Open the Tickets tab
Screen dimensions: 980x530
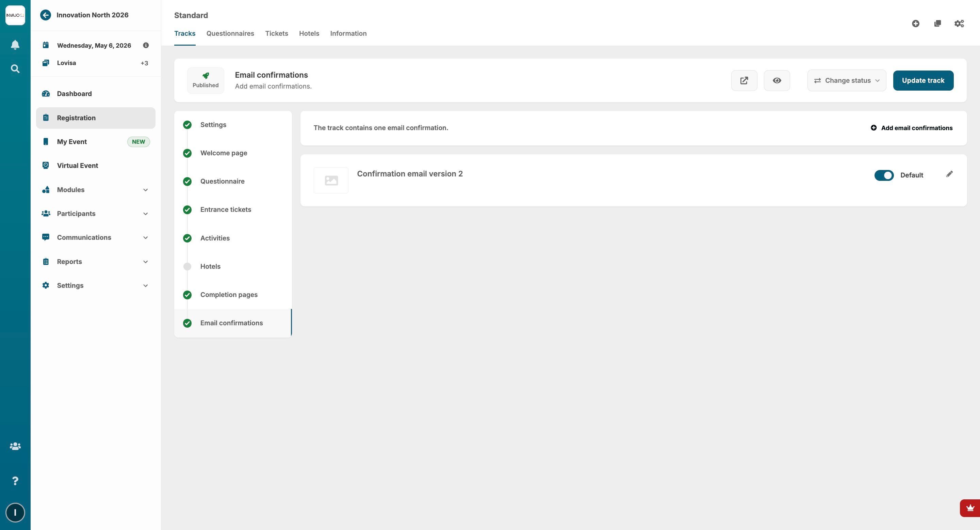[x=276, y=33]
